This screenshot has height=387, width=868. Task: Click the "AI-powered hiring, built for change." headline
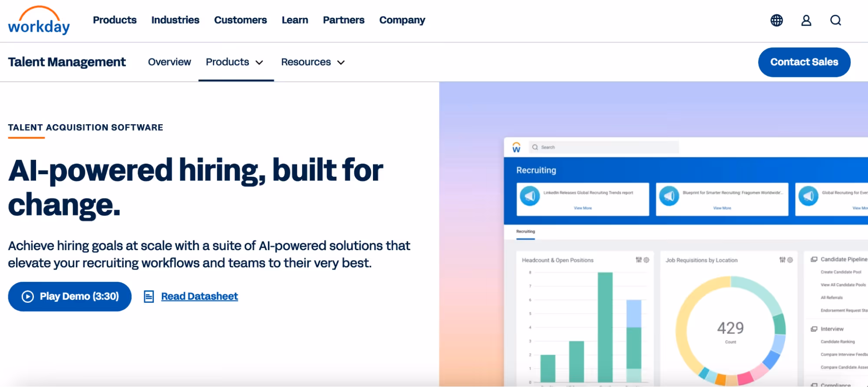(195, 187)
